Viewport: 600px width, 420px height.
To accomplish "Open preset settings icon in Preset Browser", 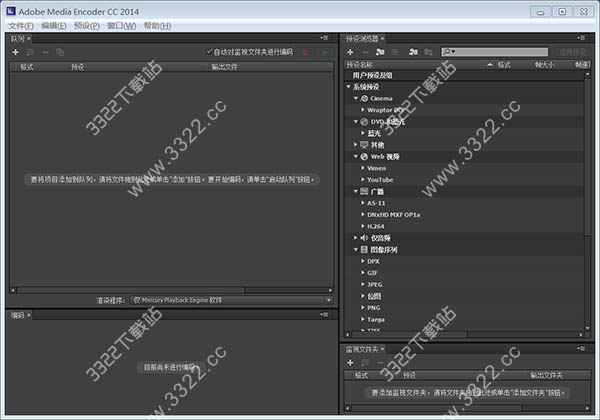I will point(395,52).
